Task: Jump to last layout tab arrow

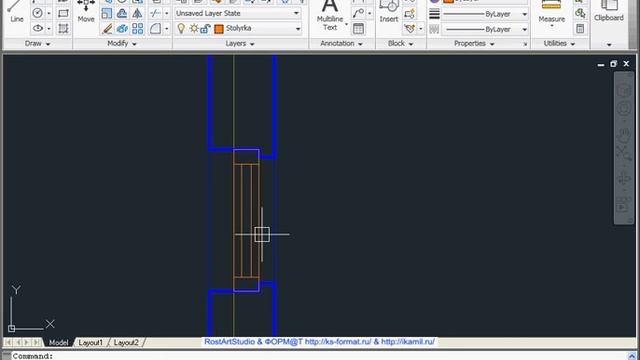Action: (36, 342)
